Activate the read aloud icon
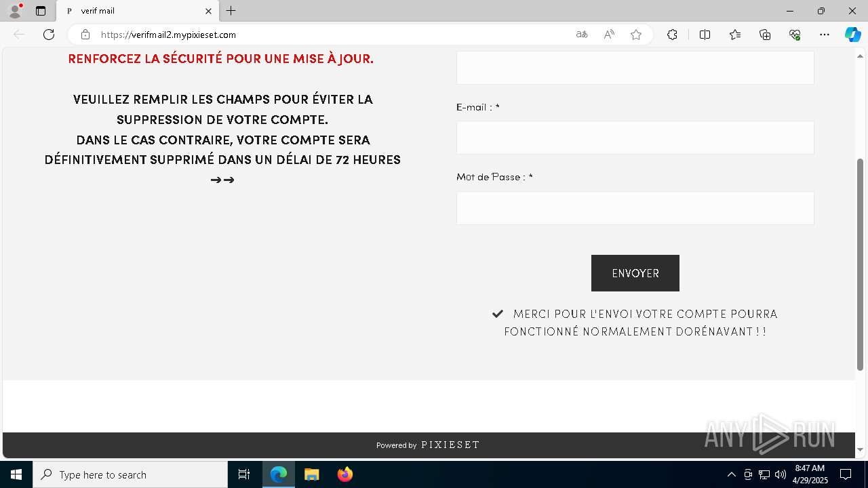868x488 pixels. [x=609, y=35]
